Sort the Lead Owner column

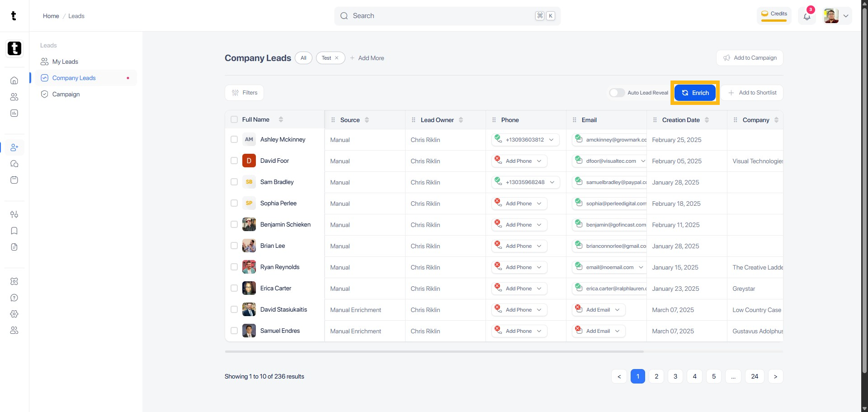461,120
